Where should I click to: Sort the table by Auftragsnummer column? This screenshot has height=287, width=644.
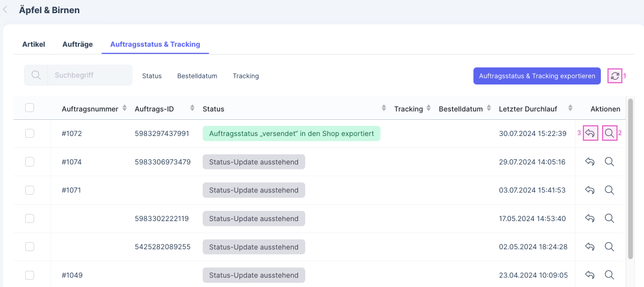coord(124,108)
